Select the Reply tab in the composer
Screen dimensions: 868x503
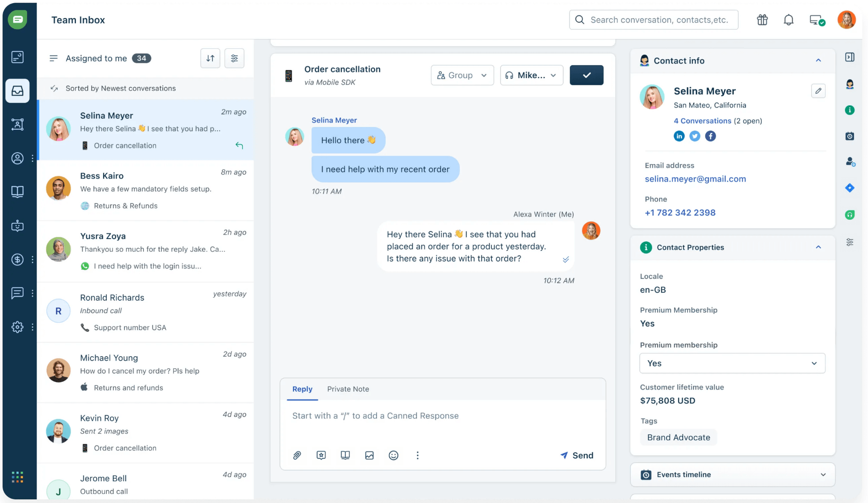302,389
